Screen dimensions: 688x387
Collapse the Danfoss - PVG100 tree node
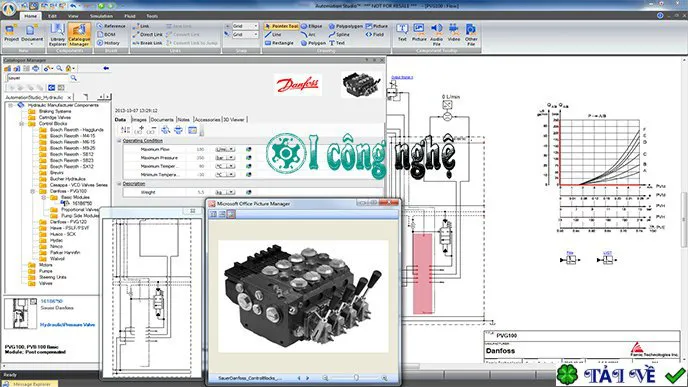pos(32,191)
